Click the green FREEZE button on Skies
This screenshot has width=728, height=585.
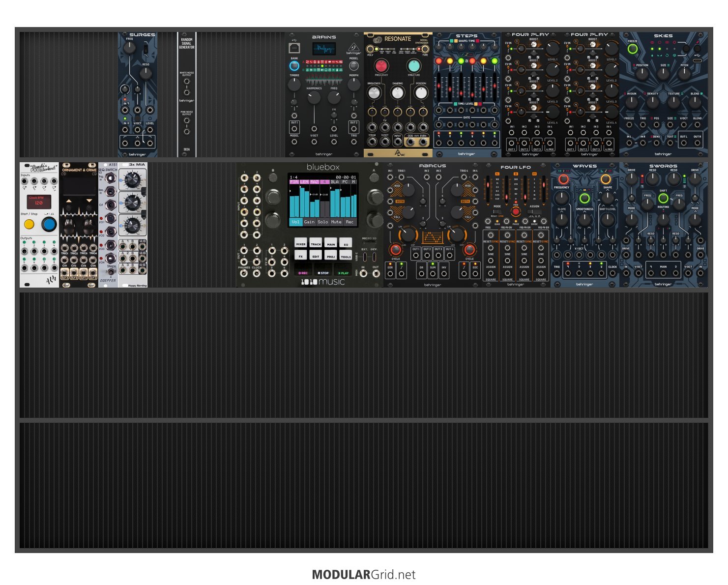tap(633, 49)
